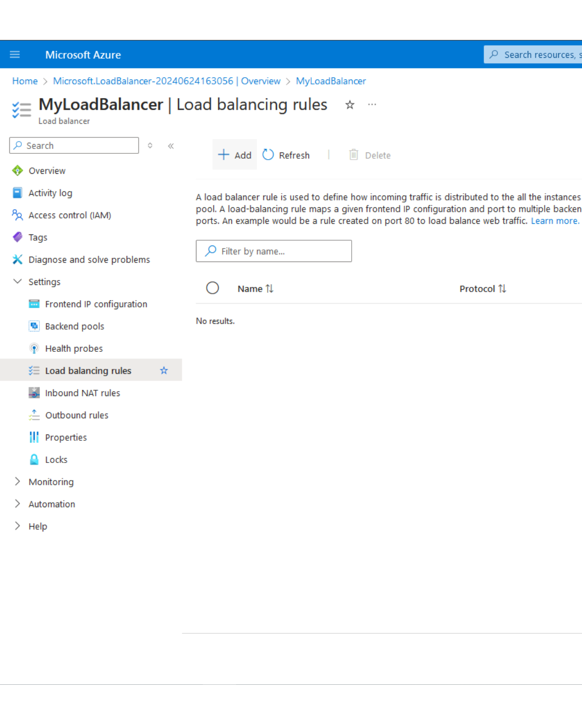Click the Home breadcrumb link
This screenshot has width=582, height=728.
[25, 81]
